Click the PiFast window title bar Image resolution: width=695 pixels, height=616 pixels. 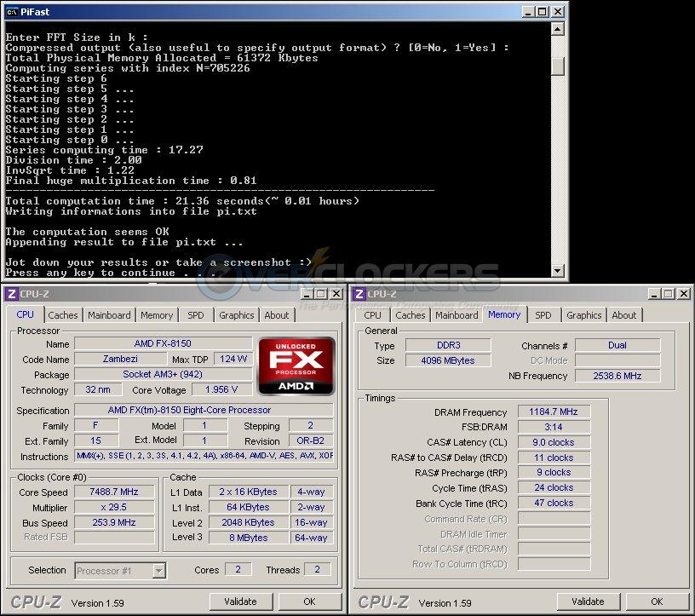[x=284, y=12]
